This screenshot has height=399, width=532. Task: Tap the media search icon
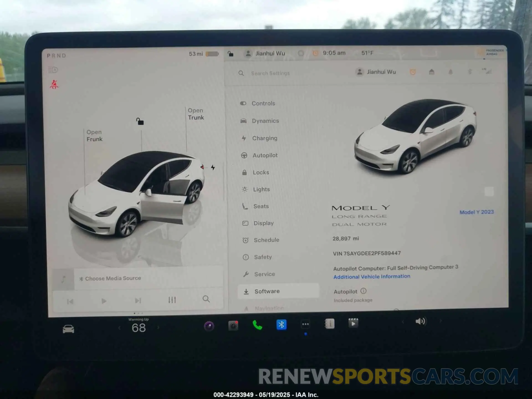click(x=206, y=299)
